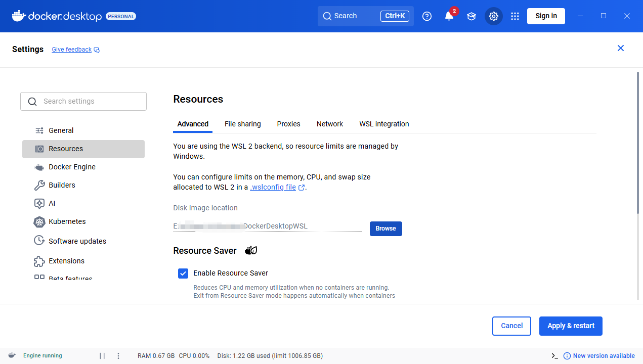The height and width of the screenshot is (364, 643).
Task: Close Settings with the blue X icon
Action: click(x=621, y=48)
